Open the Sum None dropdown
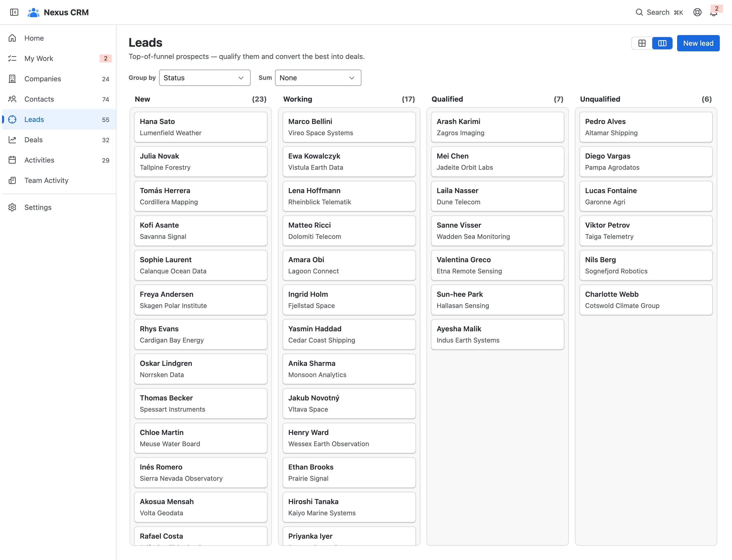Screen dimensions: 732x560 (x=318, y=78)
